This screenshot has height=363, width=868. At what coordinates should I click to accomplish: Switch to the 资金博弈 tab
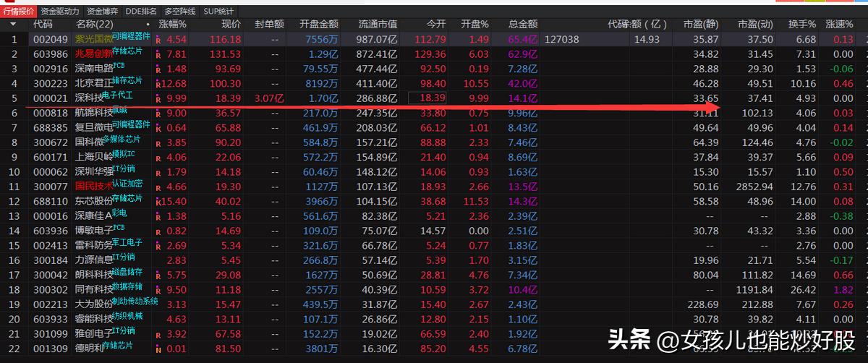coord(103,12)
